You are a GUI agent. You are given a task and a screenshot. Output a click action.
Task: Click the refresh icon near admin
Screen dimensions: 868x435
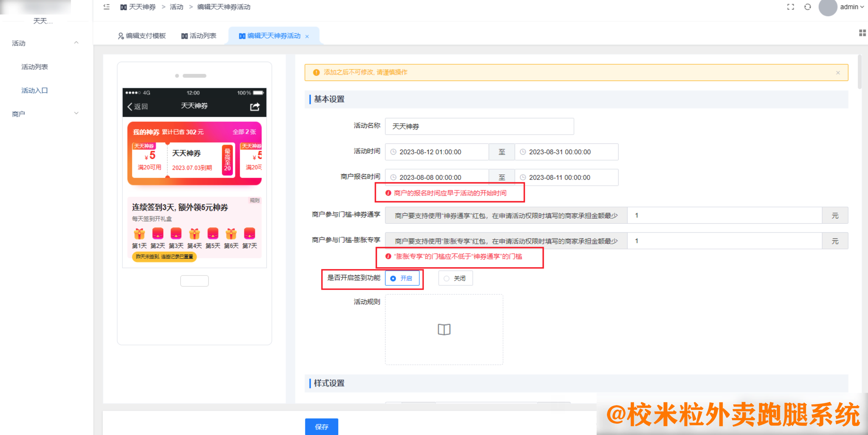(x=807, y=7)
